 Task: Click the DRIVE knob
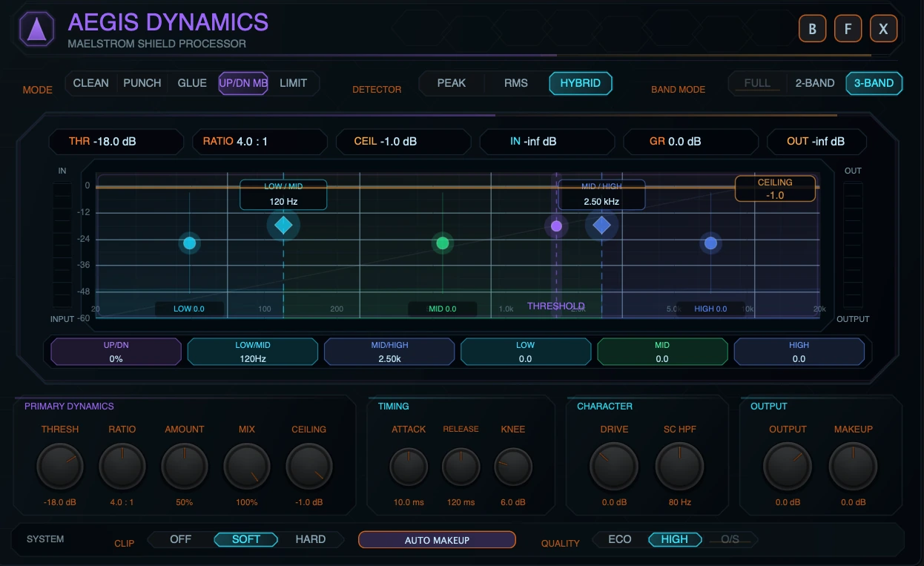pos(614,467)
